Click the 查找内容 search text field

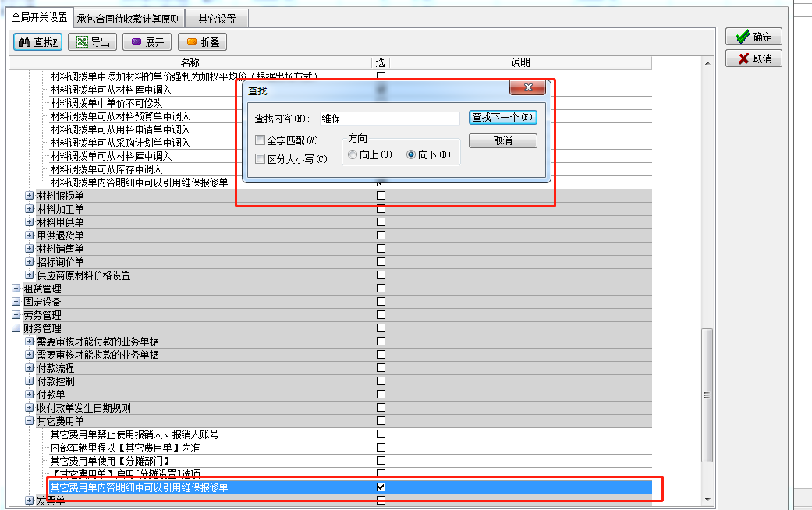click(390, 119)
